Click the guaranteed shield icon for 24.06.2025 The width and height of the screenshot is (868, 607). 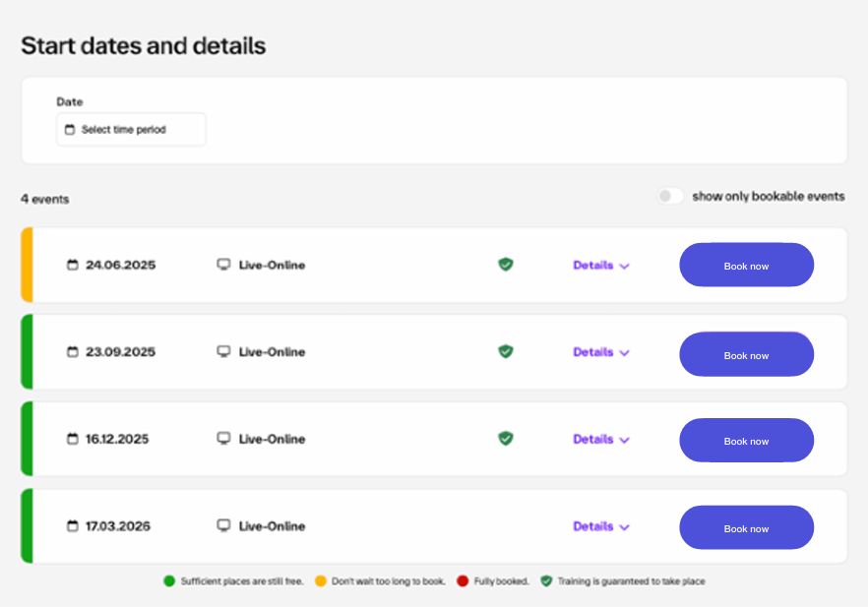(505, 264)
